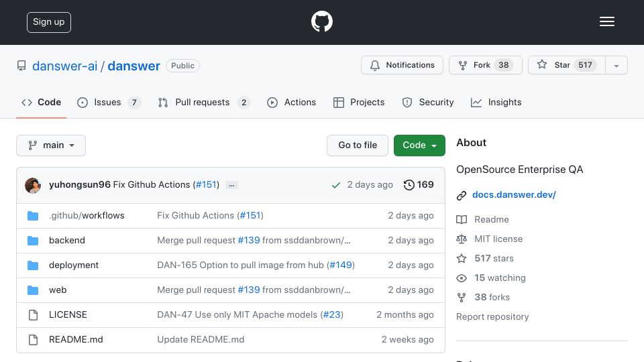View the 15 watching link
Image resolution: width=644 pixels, height=362 pixels.
[x=500, y=278]
